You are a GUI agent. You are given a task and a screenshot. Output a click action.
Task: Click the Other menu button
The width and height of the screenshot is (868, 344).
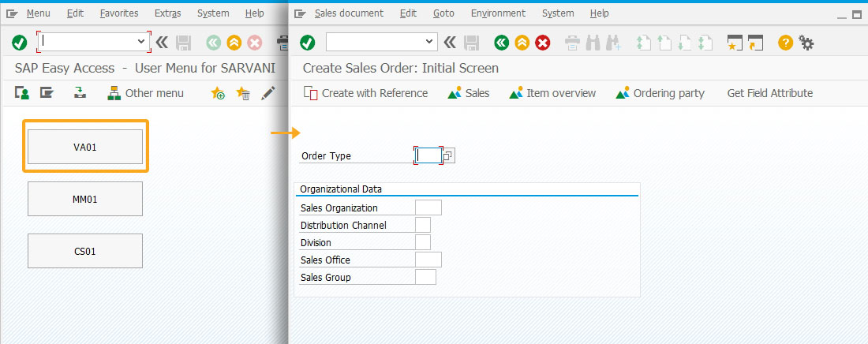pos(146,93)
